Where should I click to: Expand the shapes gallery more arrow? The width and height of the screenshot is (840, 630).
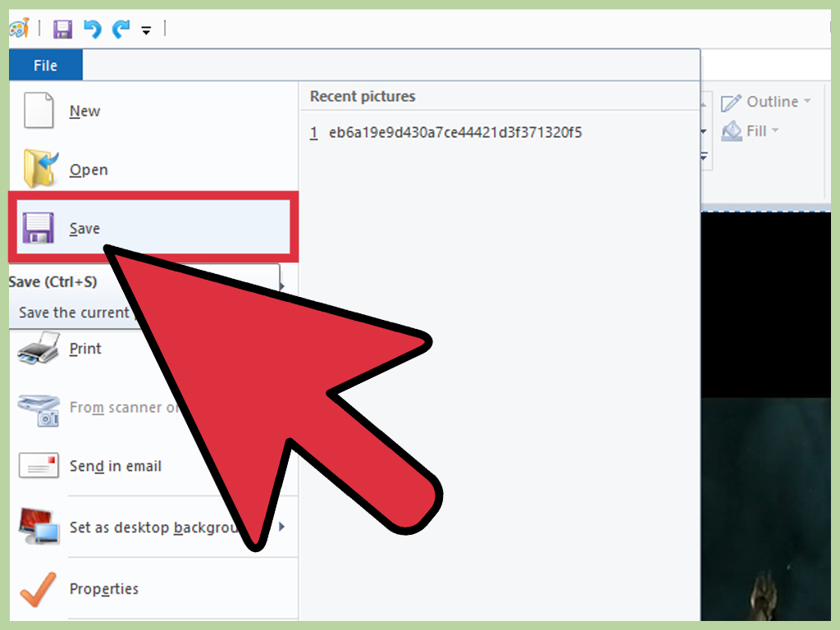[x=703, y=157]
